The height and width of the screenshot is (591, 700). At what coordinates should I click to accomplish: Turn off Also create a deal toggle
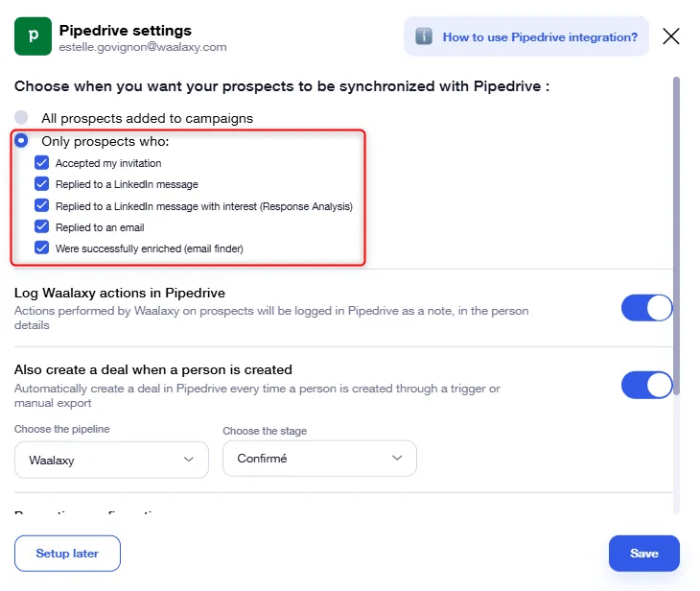[x=647, y=385]
